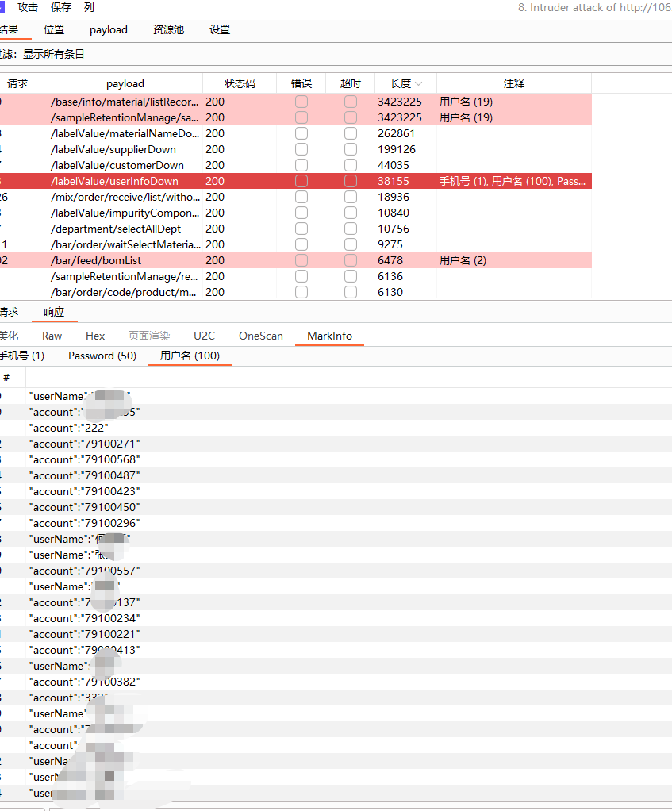Viewport: 672px width, 811px height.
Task: Sort by the 状态码 column header
Action: click(240, 84)
